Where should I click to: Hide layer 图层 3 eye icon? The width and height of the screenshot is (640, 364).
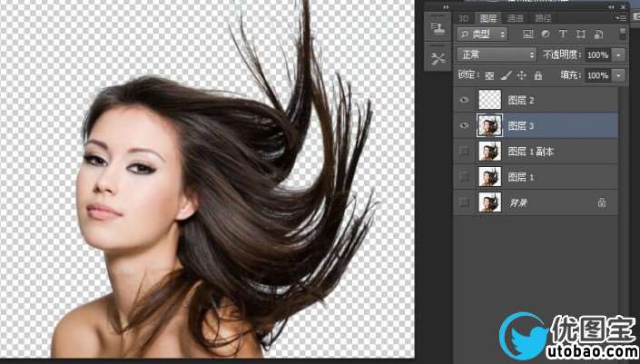tap(465, 125)
